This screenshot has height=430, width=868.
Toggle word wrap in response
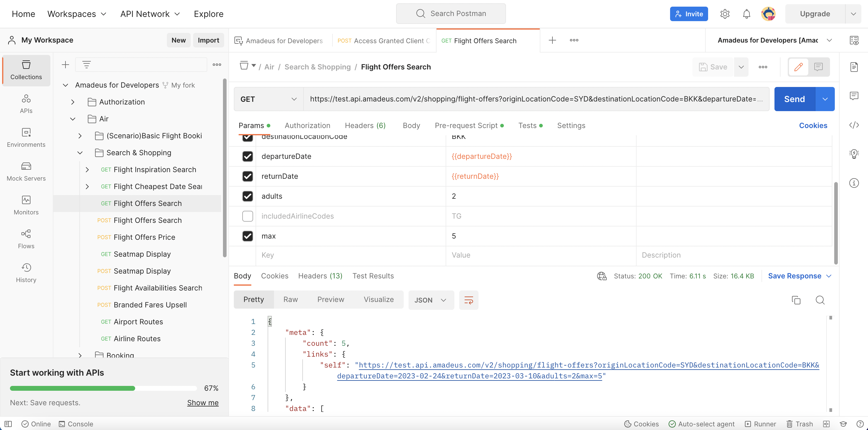[468, 300]
